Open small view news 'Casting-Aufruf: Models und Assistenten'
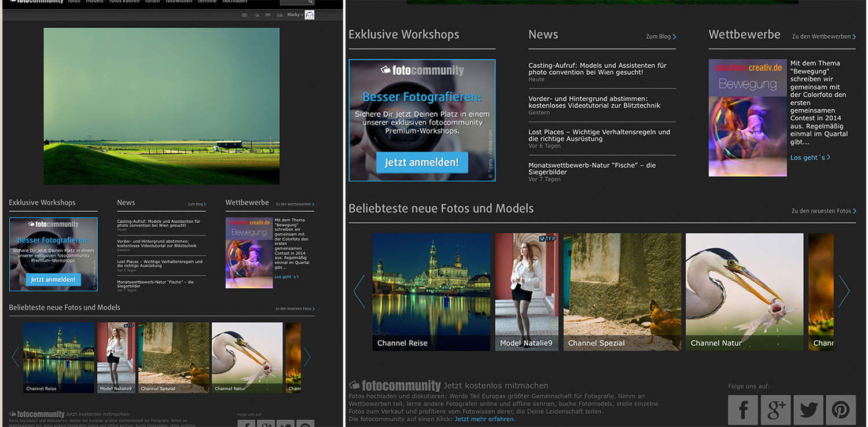 coord(159,223)
